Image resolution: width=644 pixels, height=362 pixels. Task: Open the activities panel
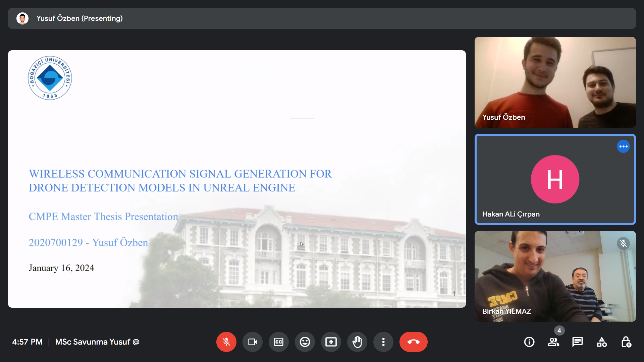point(602,342)
